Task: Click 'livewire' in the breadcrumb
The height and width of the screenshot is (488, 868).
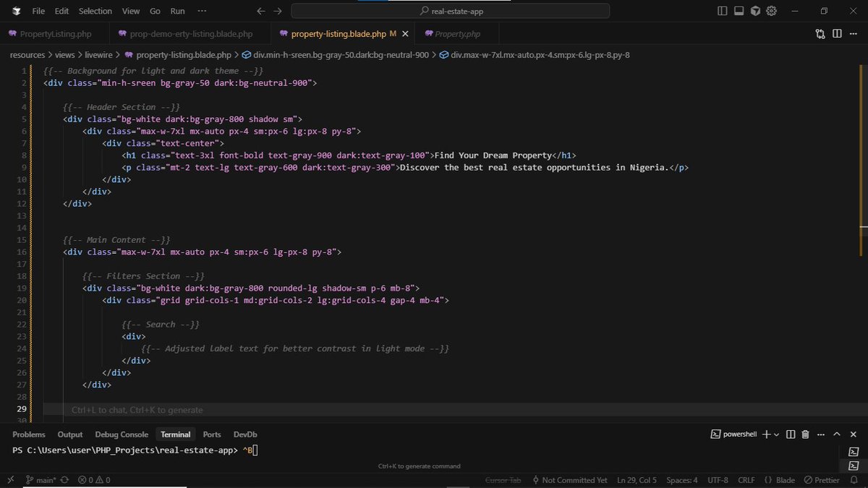Action: tap(99, 55)
